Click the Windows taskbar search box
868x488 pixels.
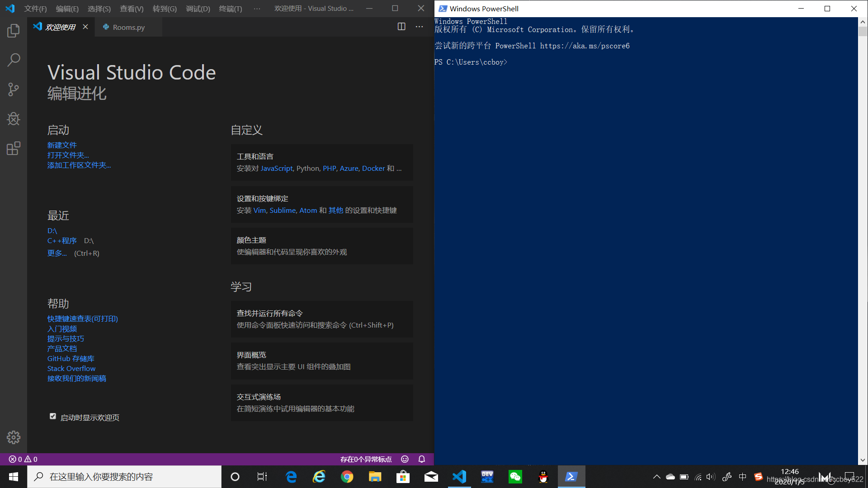pyautogui.click(x=124, y=477)
